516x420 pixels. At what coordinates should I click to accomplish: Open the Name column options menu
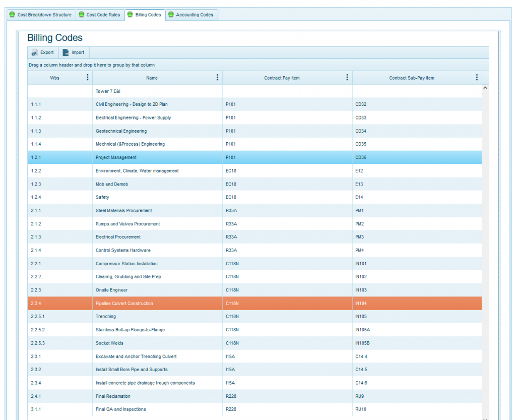click(217, 78)
